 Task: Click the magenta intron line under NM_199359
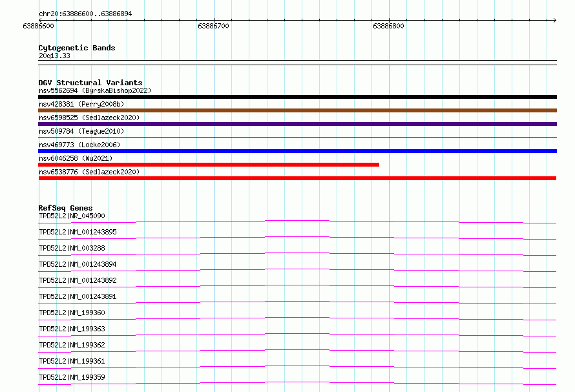click(297, 383)
